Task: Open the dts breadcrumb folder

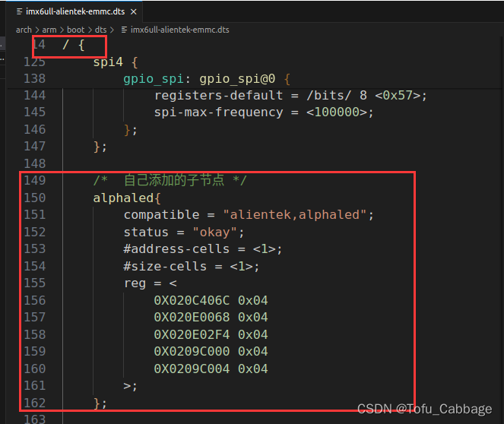Action: coord(100,30)
